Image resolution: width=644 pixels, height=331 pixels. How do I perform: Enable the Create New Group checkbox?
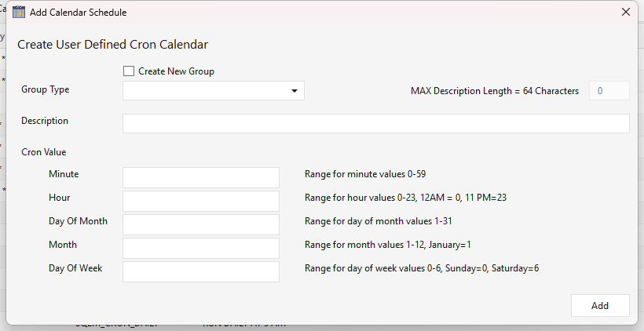click(129, 71)
